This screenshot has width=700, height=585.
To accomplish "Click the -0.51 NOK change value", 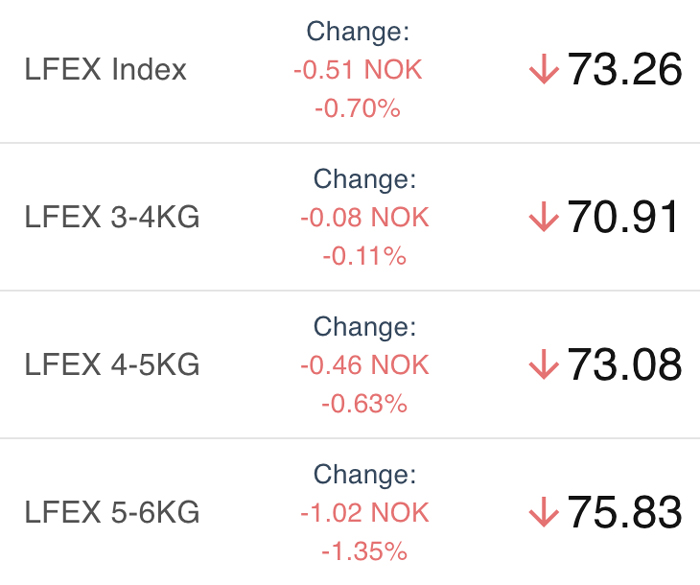I will [358, 70].
